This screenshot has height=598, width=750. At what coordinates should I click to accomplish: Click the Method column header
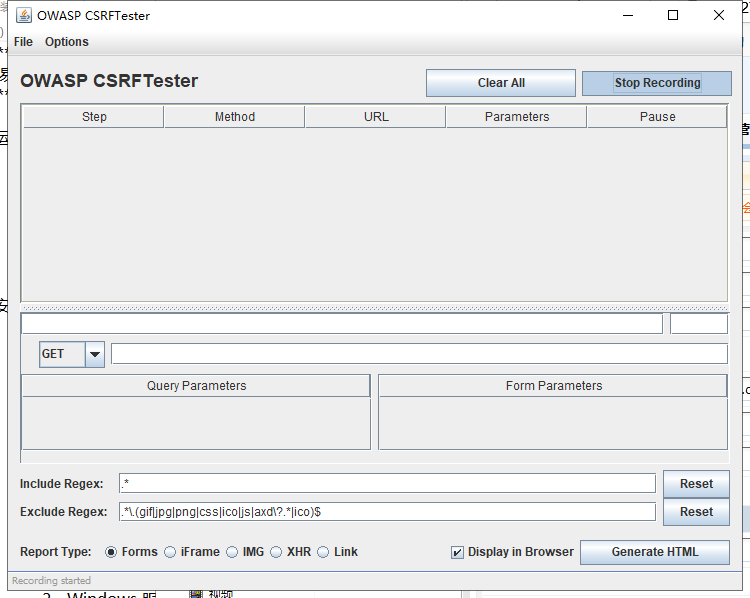[234, 117]
